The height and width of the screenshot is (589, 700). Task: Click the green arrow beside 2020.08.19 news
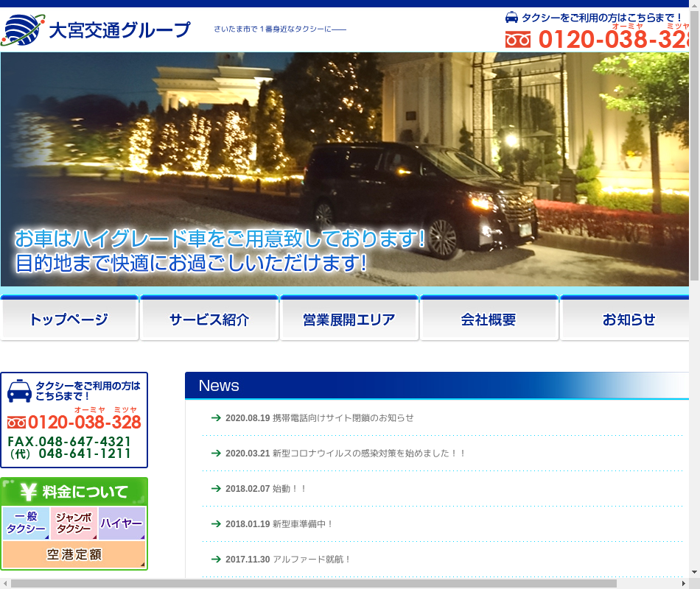click(216, 417)
